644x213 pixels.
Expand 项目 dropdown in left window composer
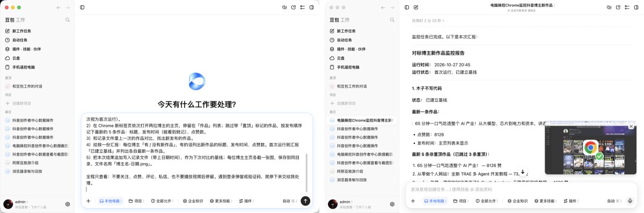click(x=137, y=201)
